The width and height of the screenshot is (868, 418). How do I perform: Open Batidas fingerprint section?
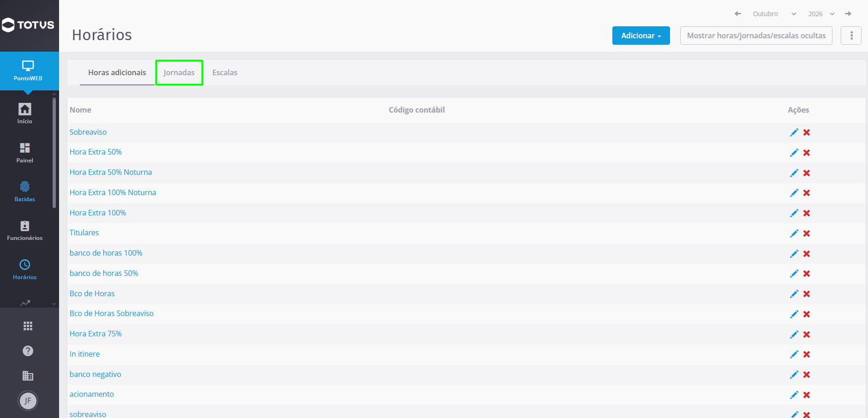click(25, 191)
